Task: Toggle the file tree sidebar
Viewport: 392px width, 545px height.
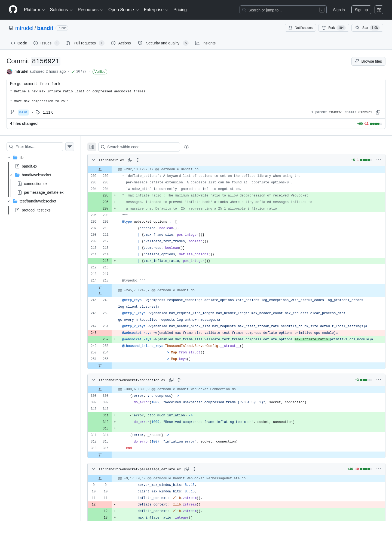Action: [92, 147]
